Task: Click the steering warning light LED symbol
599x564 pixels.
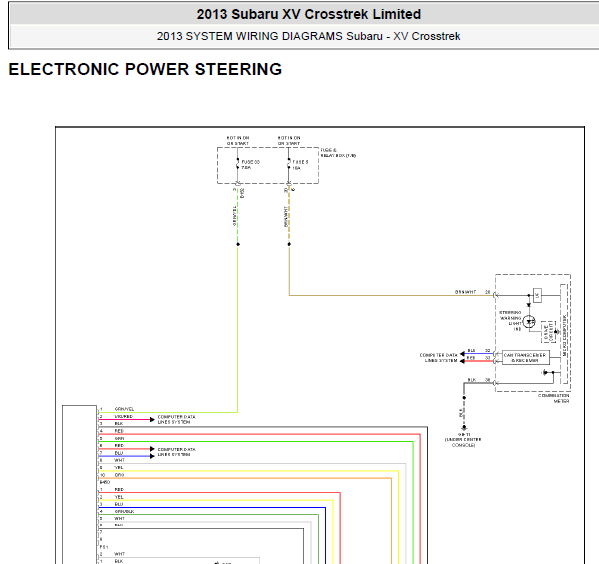Action: [529, 322]
